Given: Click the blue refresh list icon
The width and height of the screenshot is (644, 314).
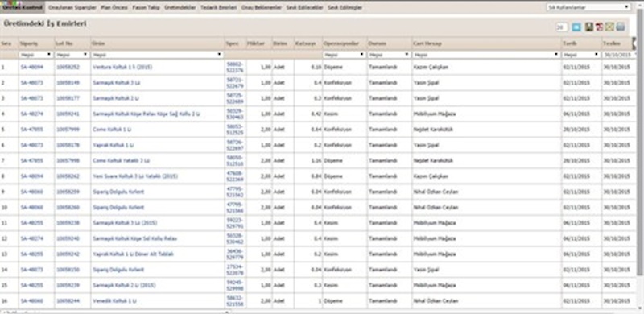Looking at the screenshot, I should coord(576,27).
